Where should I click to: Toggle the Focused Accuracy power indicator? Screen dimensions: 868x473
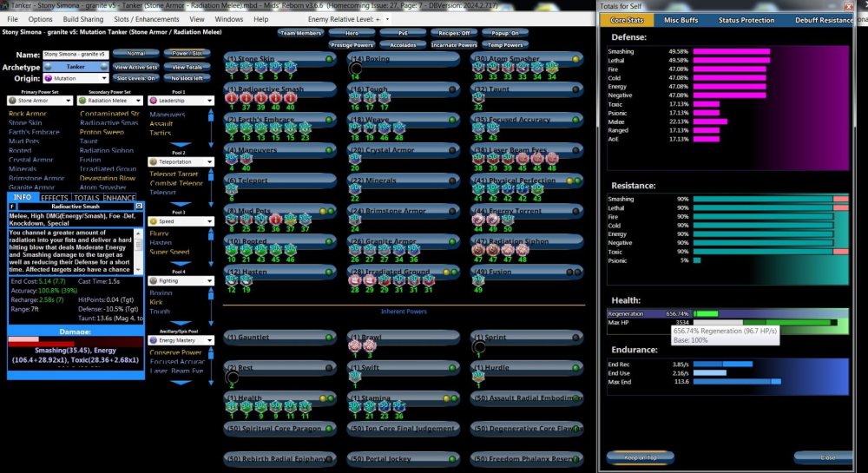coord(575,119)
